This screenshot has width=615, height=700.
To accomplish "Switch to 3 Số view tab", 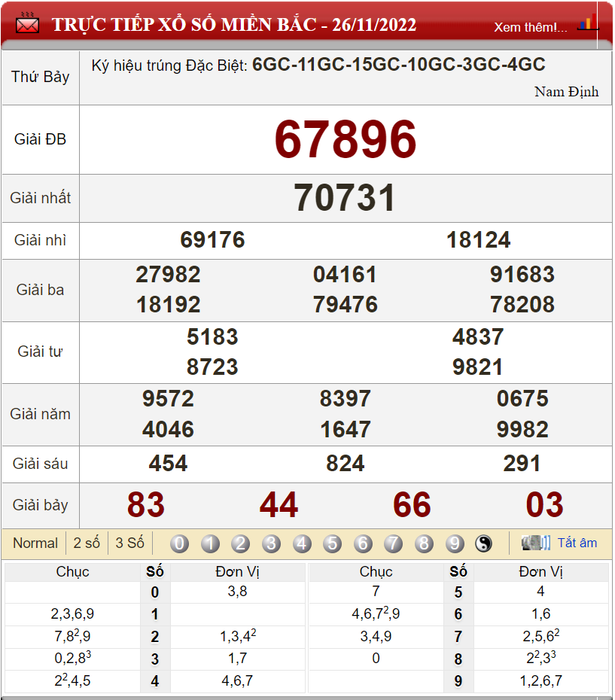I will click(x=129, y=543).
